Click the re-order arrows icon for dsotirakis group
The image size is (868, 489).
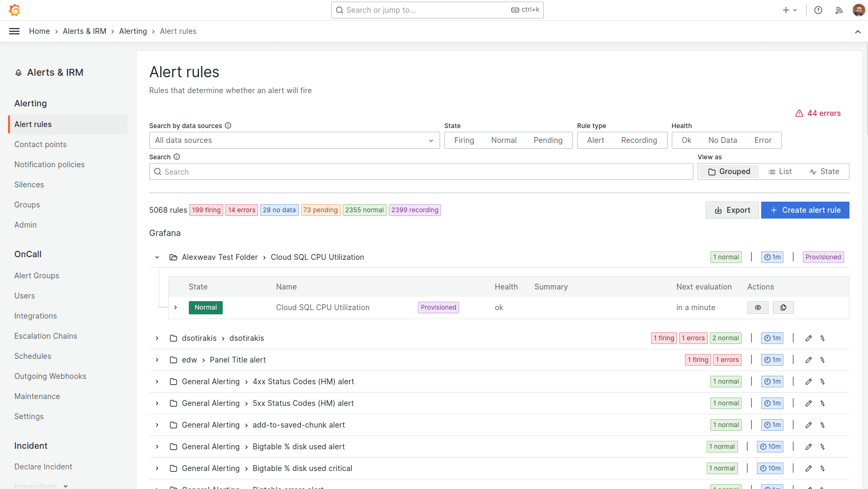823,338
